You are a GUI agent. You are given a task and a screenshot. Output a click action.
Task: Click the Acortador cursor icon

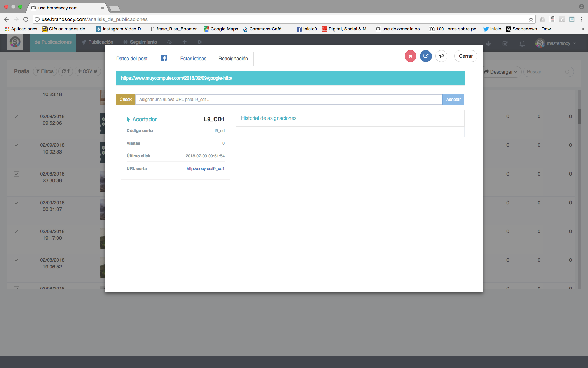[x=128, y=119]
